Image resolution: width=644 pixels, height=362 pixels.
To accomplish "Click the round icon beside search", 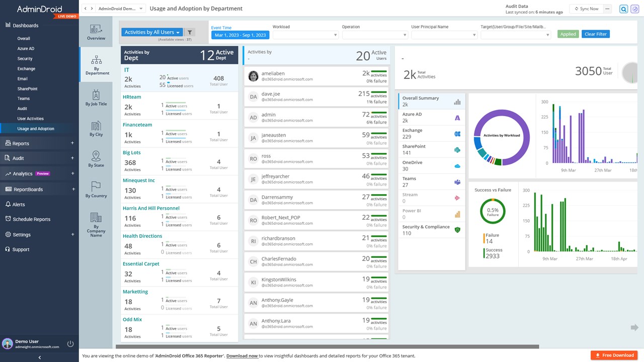I will 635,9.
